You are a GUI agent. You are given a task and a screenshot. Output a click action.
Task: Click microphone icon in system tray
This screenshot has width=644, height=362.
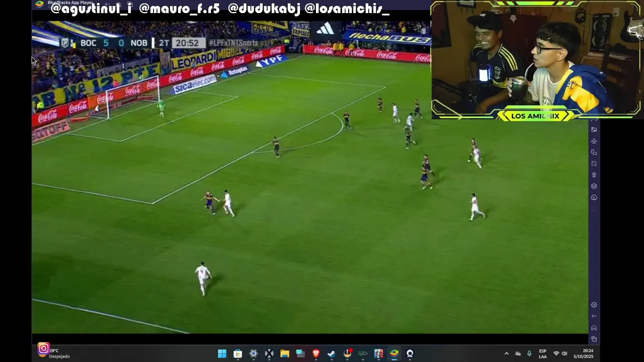click(529, 353)
